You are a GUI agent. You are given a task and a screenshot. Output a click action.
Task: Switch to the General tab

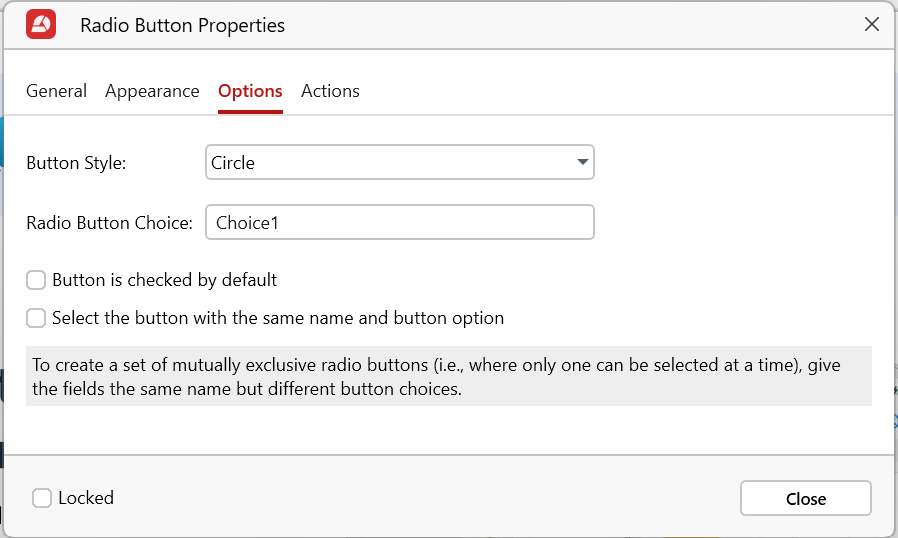(x=56, y=91)
